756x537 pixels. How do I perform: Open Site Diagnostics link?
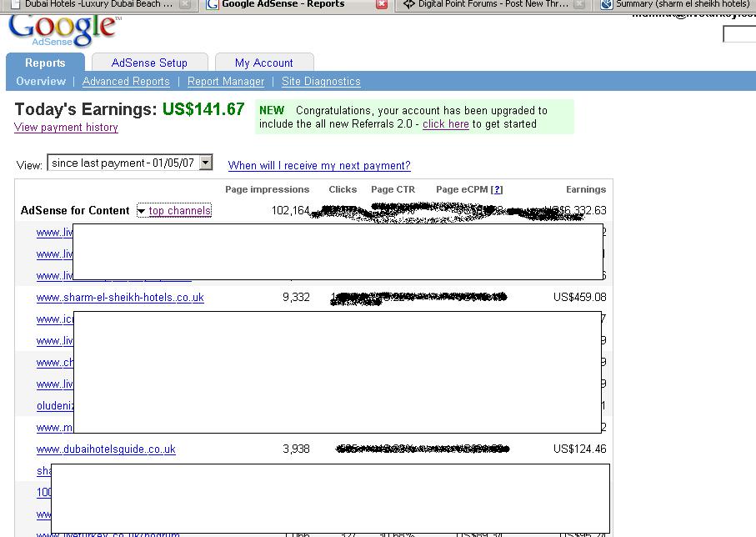tap(321, 81)
